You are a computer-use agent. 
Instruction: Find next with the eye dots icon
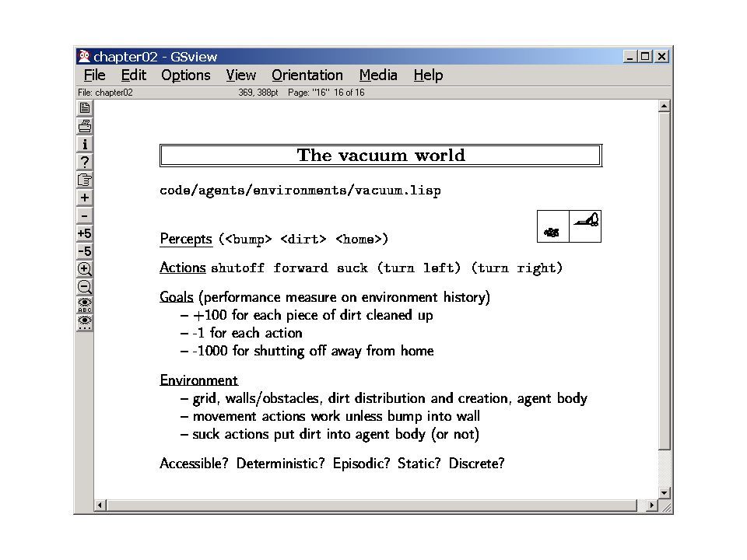[85, 322]
